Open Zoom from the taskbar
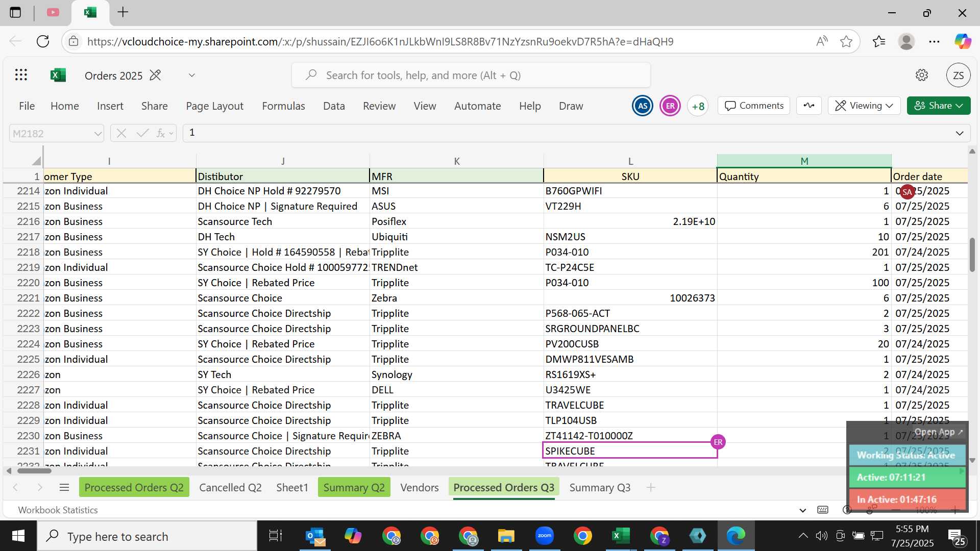The width and height of the screenshot is (980, 551). coord(545,536)
